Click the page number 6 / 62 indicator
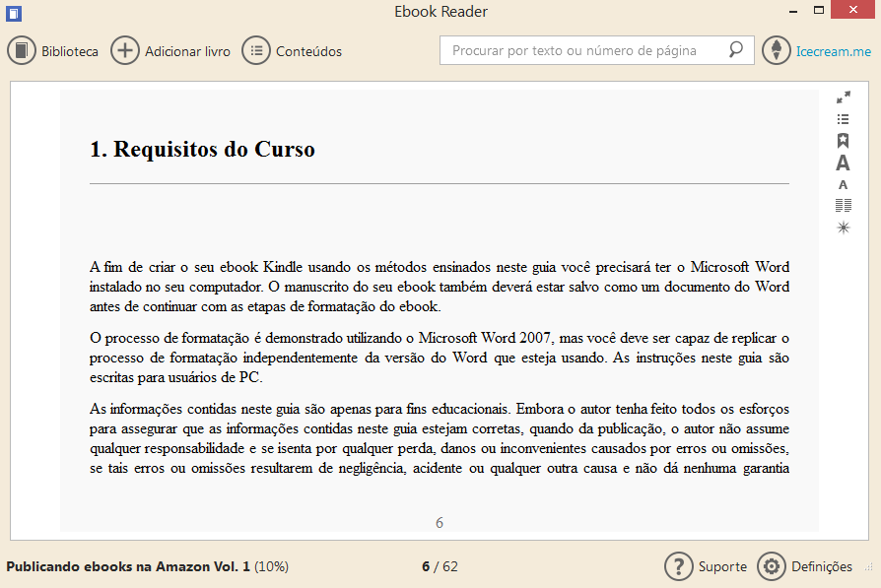 pyautogui.click(x=440, y=566)
